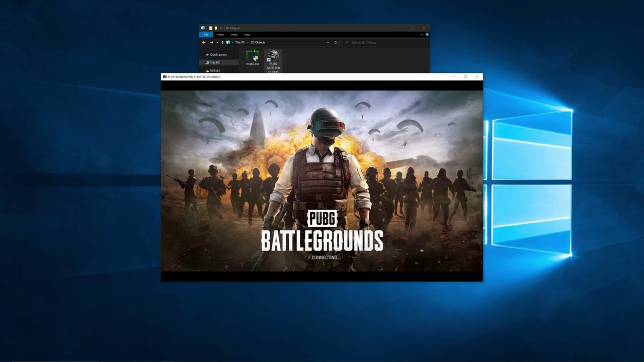Image resolution: width=644 pixels, height=362 pixels.
Task: Go up one folder level in File Explorer
Action: tap(222, 42)
